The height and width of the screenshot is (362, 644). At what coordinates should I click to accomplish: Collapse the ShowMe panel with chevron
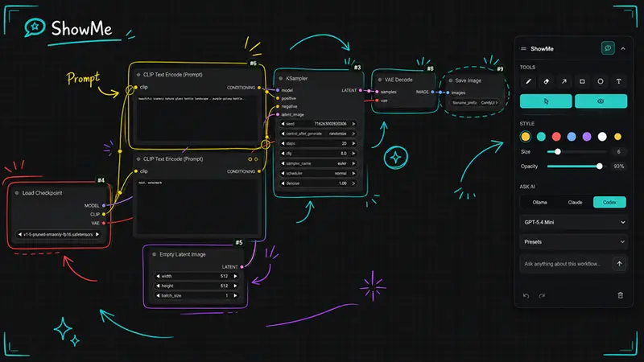point(623,48)
